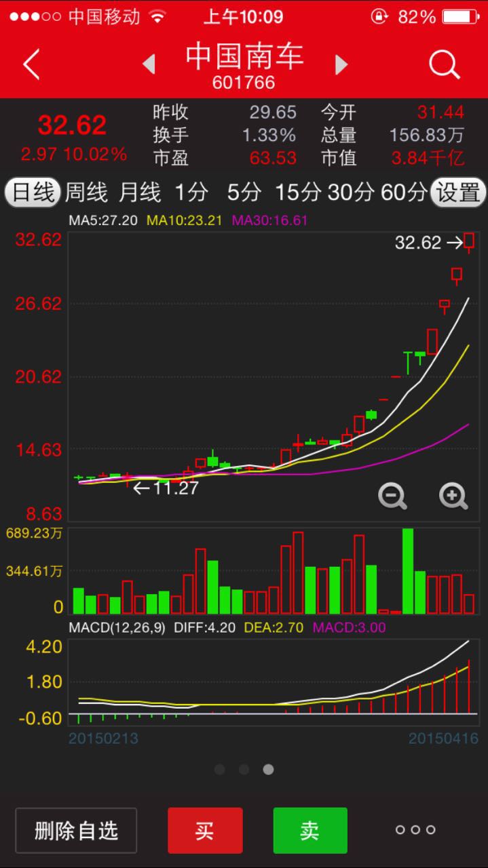Tap the volume axis label 344.61万
This screenshot has width=488, height=868.
pyautogui.click(x=34, y=571)
